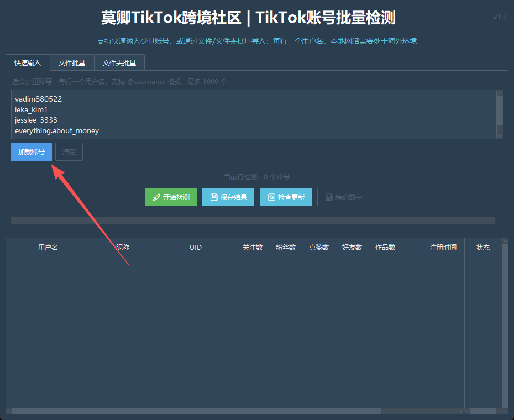The width and height of the screenshot is (514, 420).
Task: Click the jesslee_3333 username line
Action: (x=36, y=120)
